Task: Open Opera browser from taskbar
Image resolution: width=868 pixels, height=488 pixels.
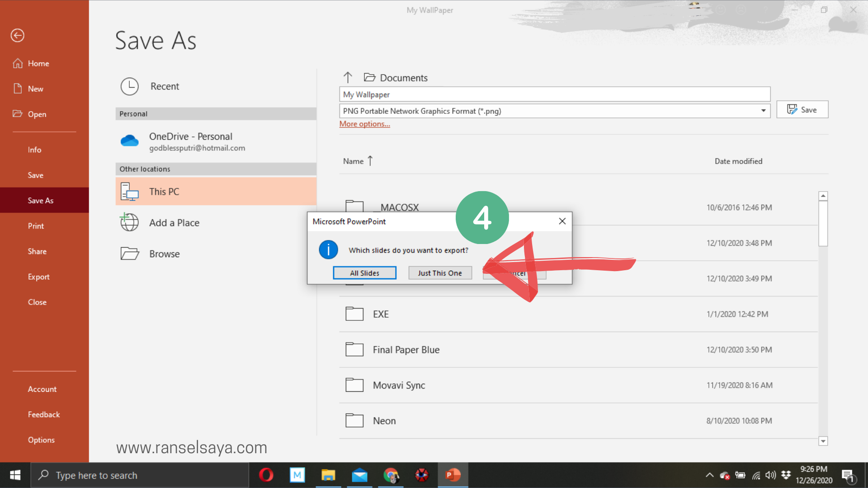Action: tap(266, 475)
